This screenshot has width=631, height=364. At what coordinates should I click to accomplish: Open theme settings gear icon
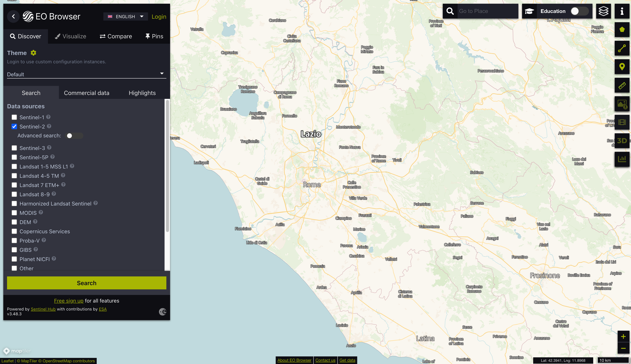34,53
